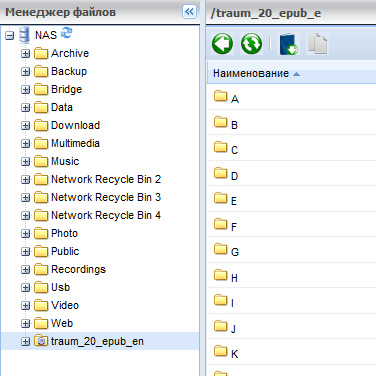Viewport: 376px width, 376px height.
Task: Expand the Archive folder node
Action: click(25, 53)
